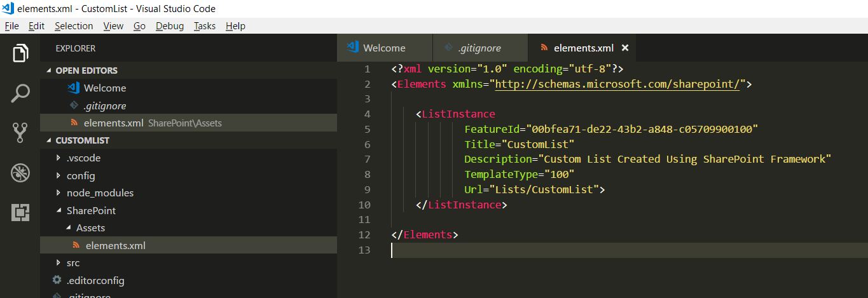Open the Source Control view

pos(20,133)
